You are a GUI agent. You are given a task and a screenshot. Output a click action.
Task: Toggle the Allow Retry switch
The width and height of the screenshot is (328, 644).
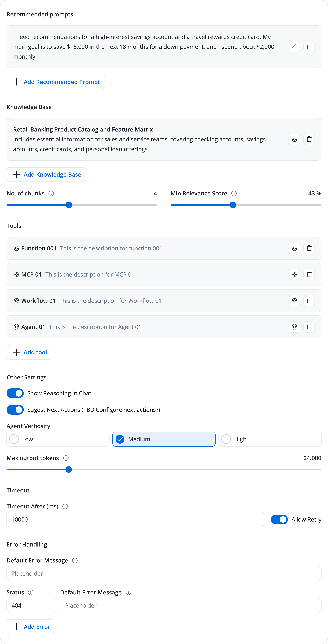(279, 519)
